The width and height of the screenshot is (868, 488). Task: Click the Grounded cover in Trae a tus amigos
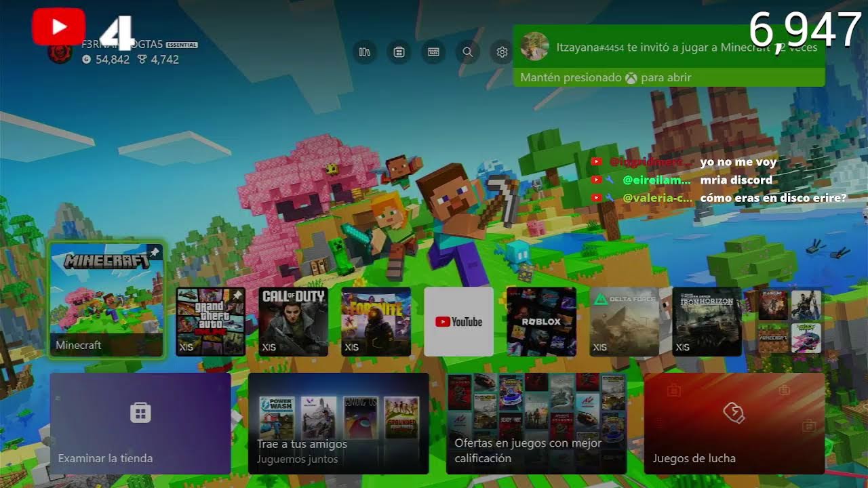point(401,418)
